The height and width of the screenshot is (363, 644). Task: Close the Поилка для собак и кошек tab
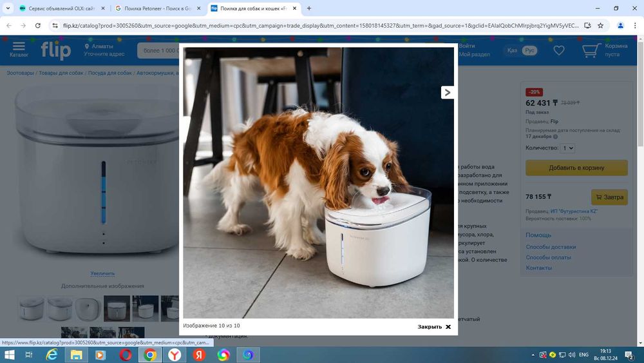(x=294, y=8)
